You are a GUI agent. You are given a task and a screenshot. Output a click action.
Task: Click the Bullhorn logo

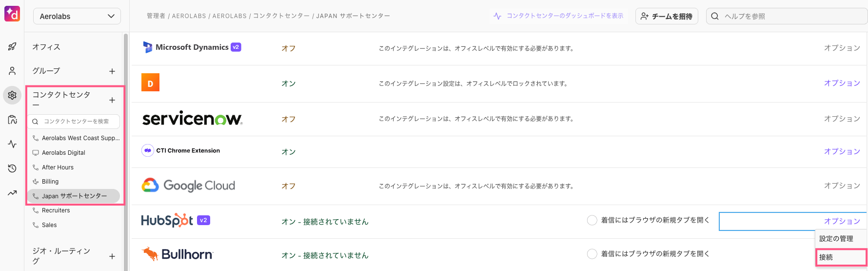(178, 254)
